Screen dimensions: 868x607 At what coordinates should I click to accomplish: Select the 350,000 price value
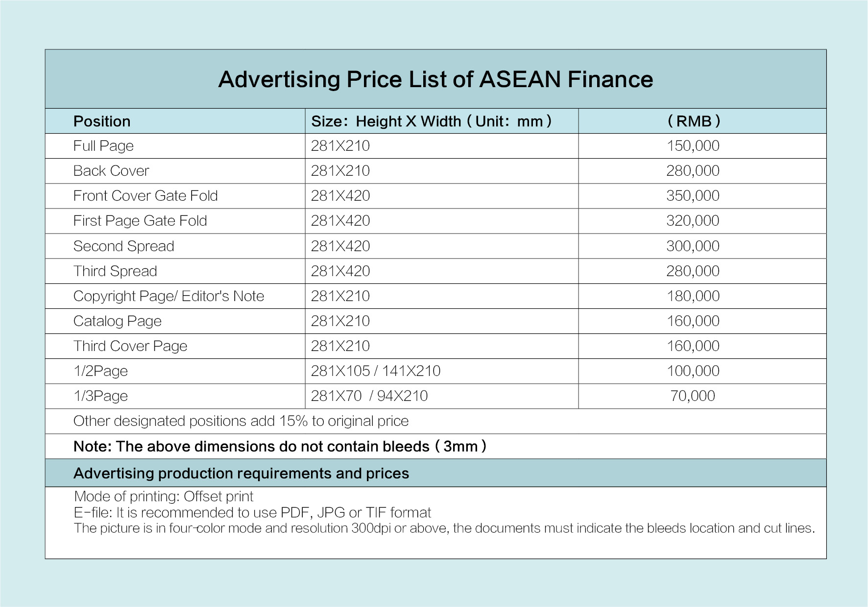coord(693,196)
